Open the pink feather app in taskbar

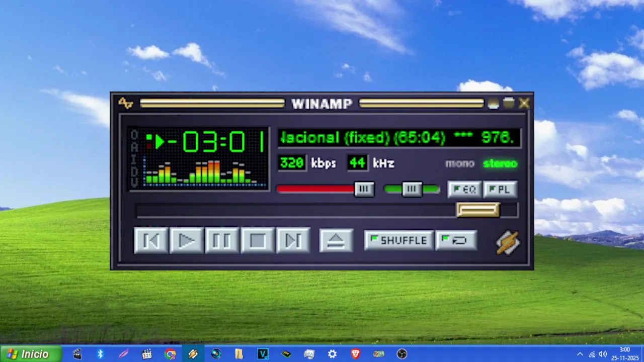coord(123,354)
